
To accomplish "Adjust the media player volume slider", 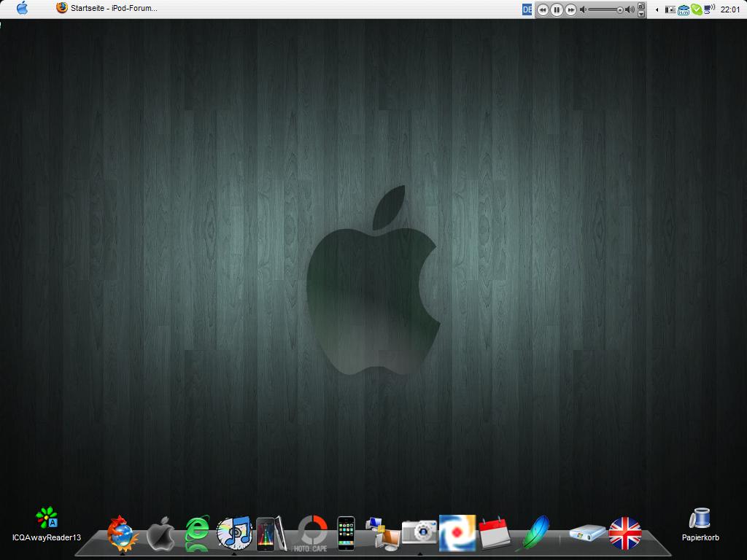I will [x=605, y=10].
